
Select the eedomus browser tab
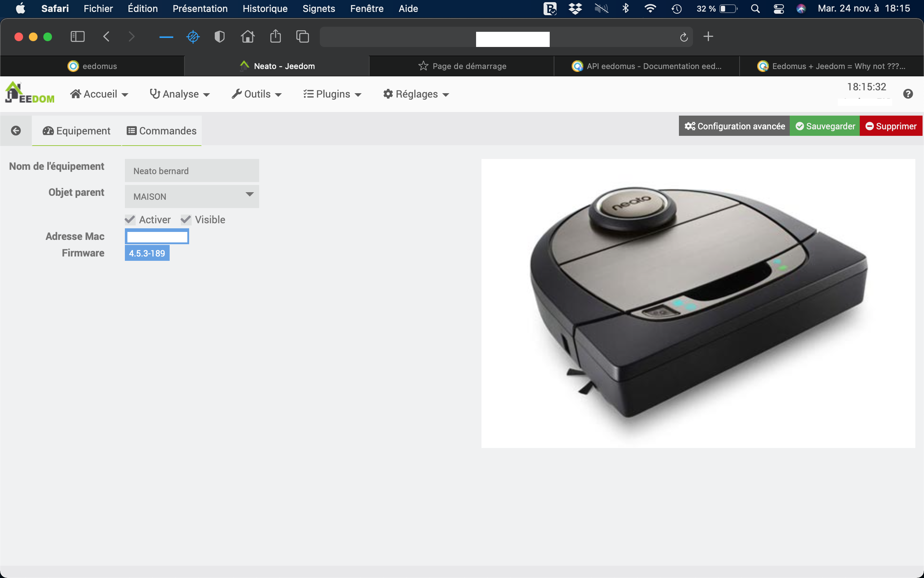(92, 66)
